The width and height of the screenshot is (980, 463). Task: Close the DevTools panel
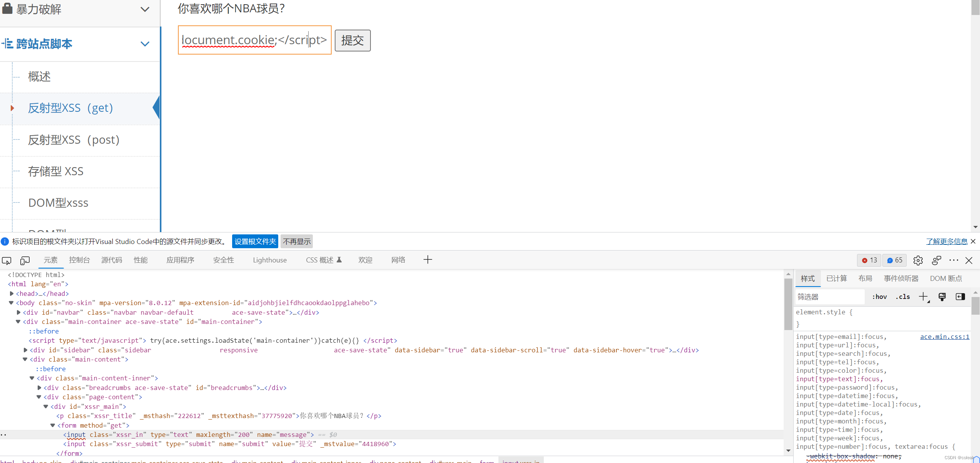[969, 260]
